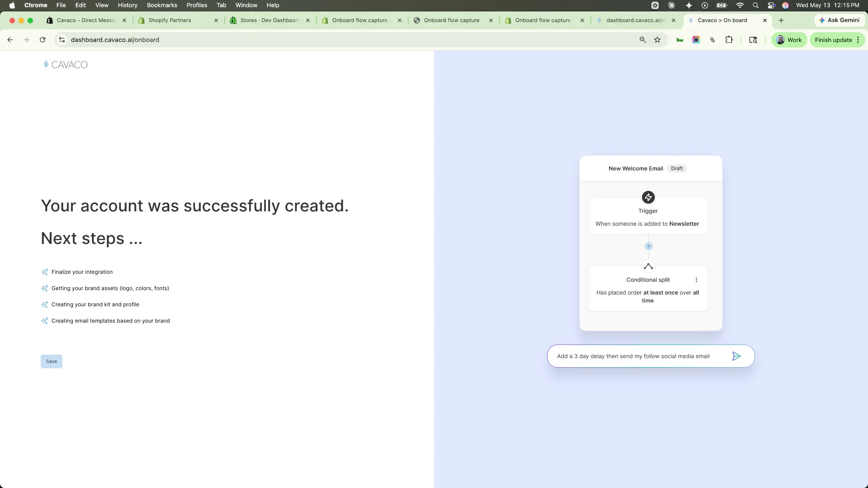Close the Shopify Partners tab
Screen dimensions: 868x488
coord(216,20)
